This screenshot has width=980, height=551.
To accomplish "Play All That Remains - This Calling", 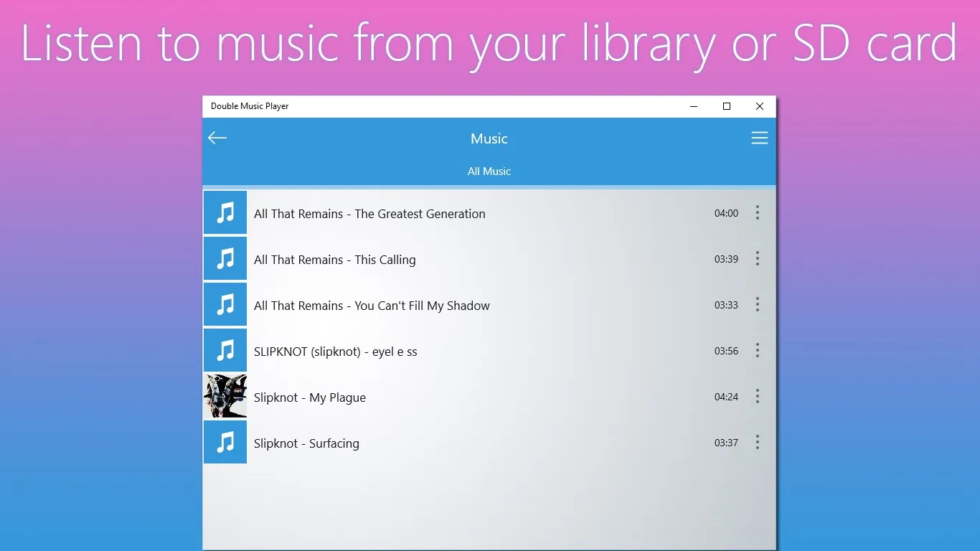I will tap(334, 260).
